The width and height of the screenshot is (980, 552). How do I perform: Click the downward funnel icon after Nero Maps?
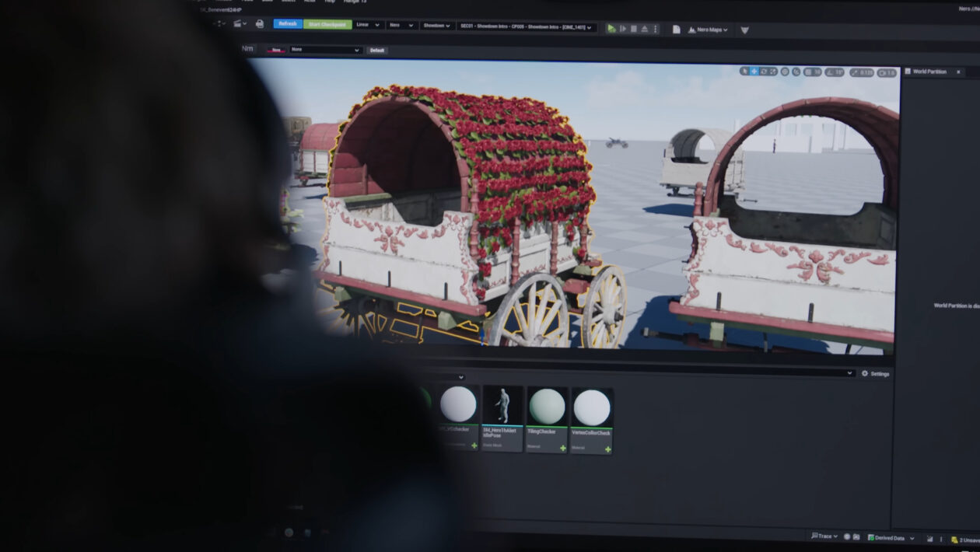pos(744,30)
